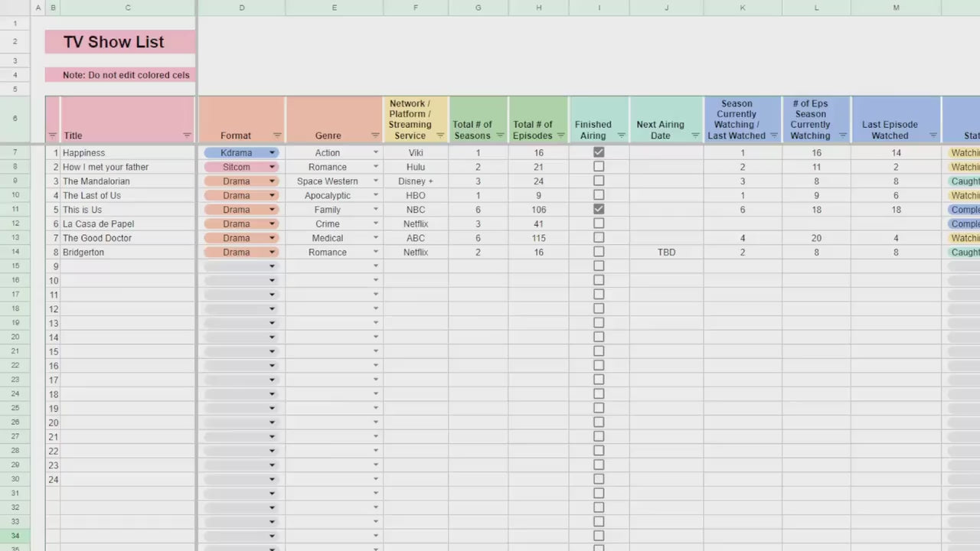Open the filter for Total # of Episodes
The width and height of the screenshot is (980, 551).
tap(560, 135)
